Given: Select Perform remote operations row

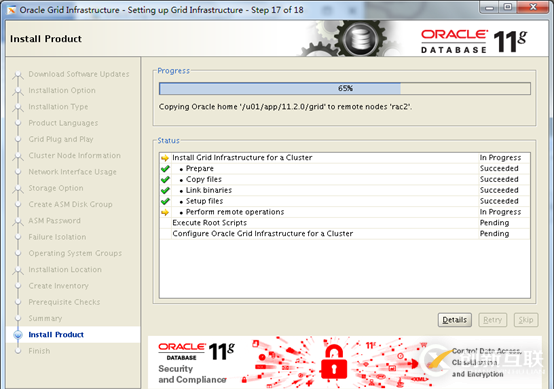Looking at the screenshot, I should click(345, 212).
